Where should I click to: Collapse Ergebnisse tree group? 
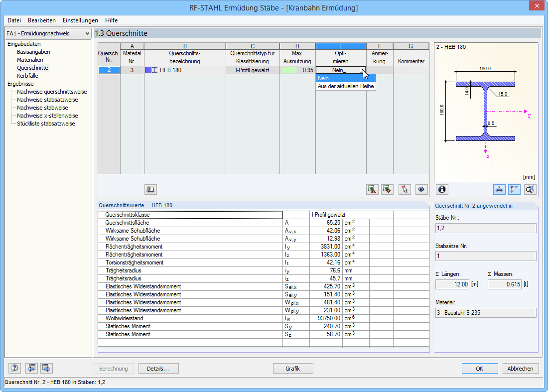point(20,84)
